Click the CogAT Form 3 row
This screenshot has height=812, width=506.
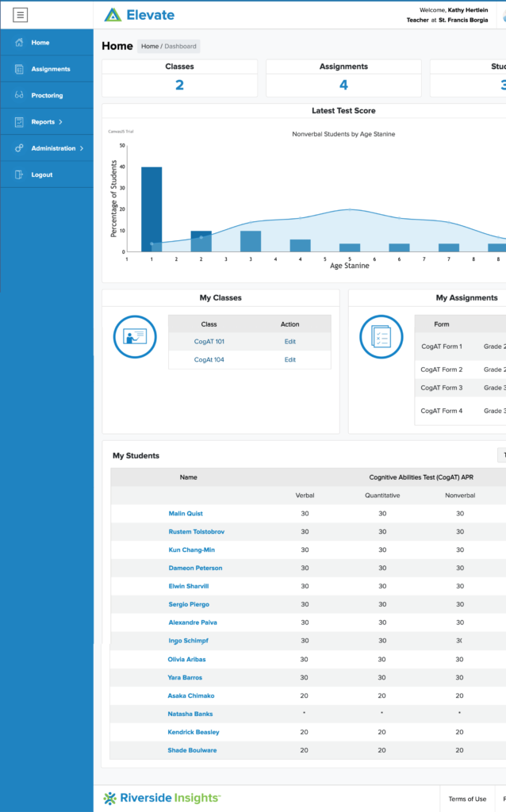[x=461, y=387]
